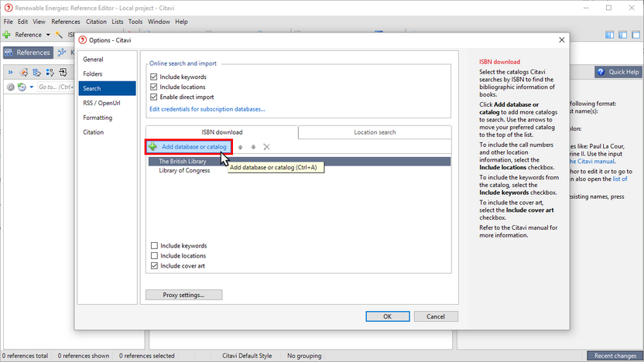Click the category tree filter icon
This screenshot has width=644, height=362.
click(x=37, y=73)
